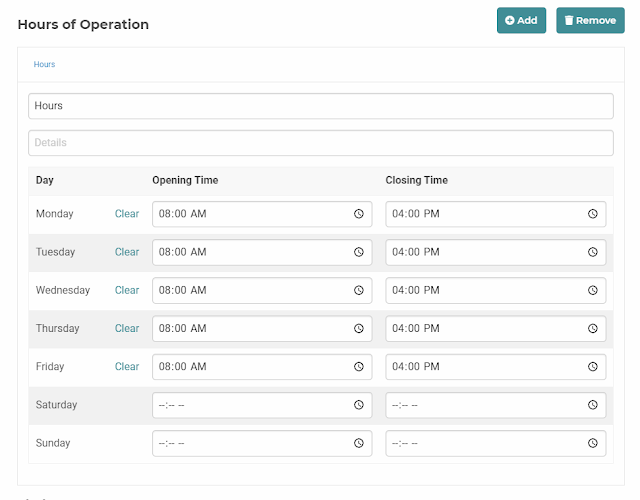Viewport: 640px width, 500px height.
Task: Edit Wednesday opening time 08:00 AM
Action: [262, 290]
